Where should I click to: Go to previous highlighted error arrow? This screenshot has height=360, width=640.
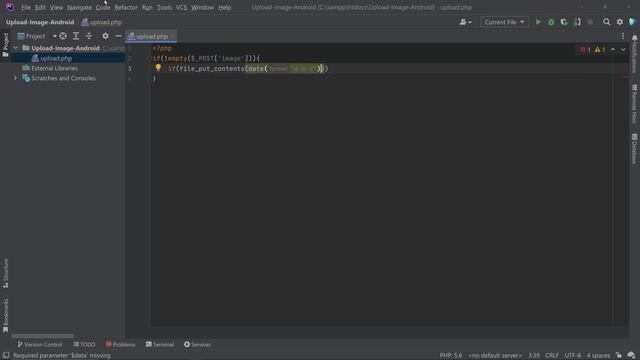click(613, 49)
